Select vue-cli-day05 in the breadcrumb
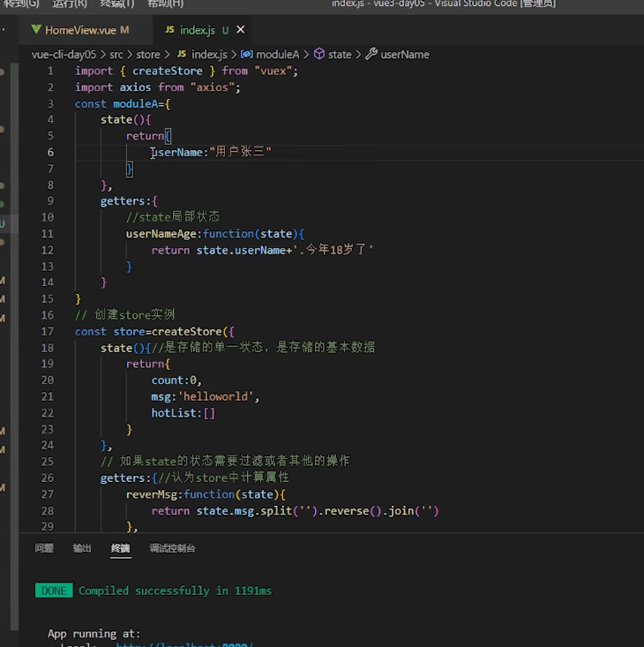This screenshot has height=647, width=644. coord(64,55)
